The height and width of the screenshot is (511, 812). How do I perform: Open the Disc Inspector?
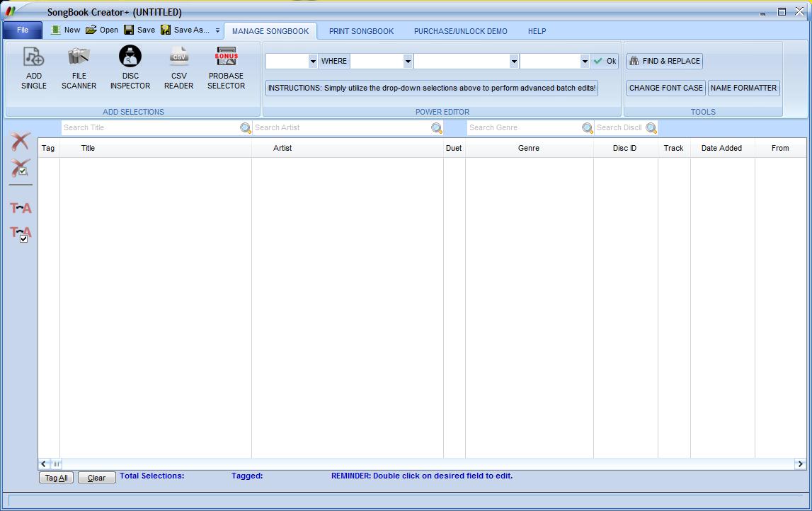pyautogui.click(x=130, y=67)
